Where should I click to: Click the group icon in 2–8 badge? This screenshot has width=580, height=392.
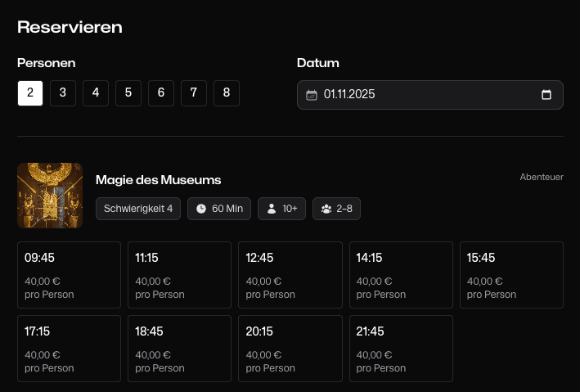click(326, 209)
